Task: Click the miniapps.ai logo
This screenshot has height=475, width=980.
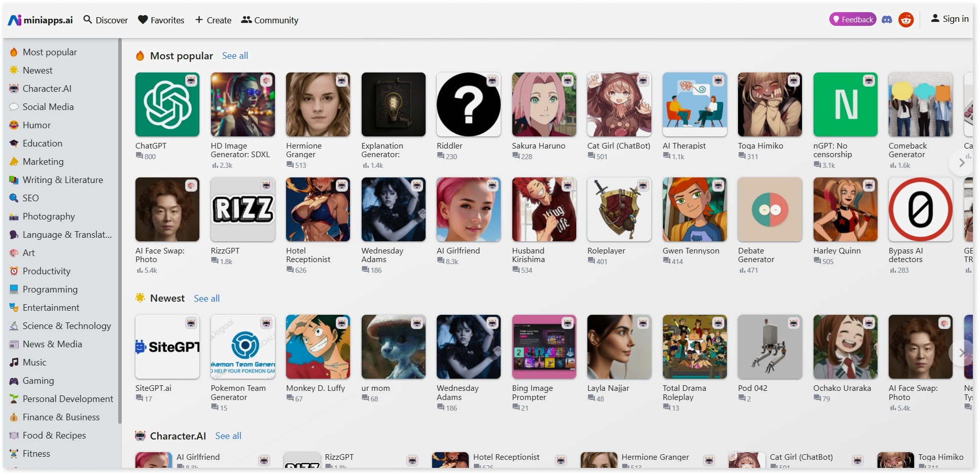Action: pyautogui.click(x=40, y=20)
